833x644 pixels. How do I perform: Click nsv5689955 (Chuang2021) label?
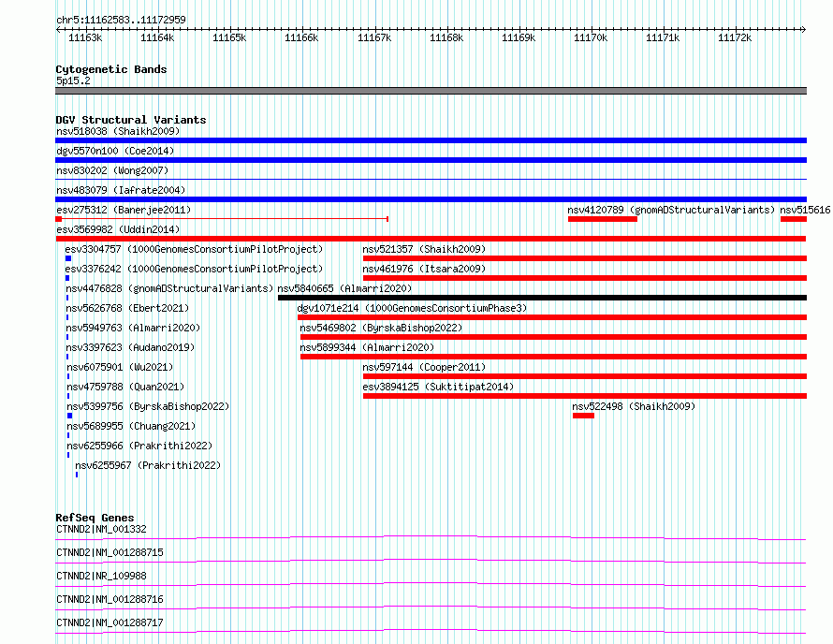tap(131, 426)
